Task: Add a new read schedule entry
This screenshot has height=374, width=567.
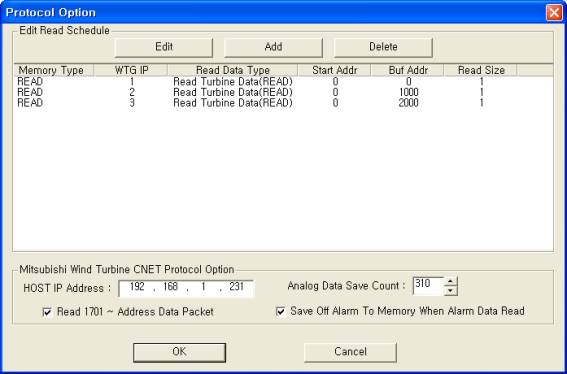Action: click(273, 47)
